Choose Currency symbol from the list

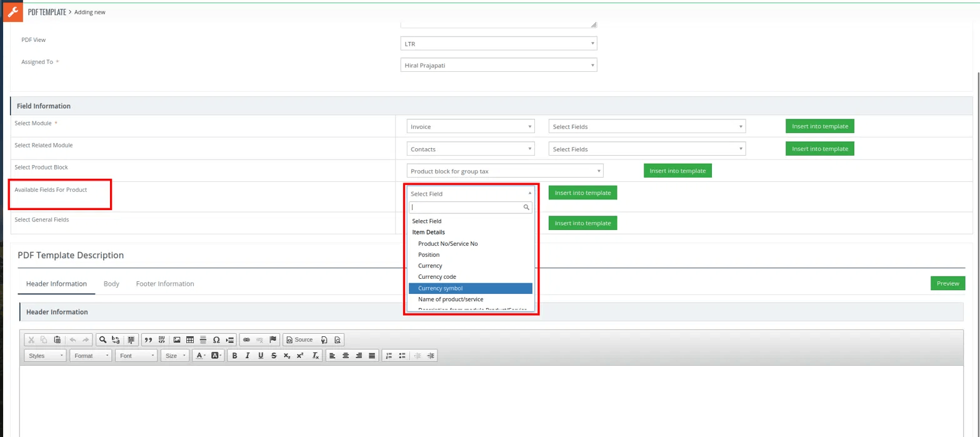(471, 288)
